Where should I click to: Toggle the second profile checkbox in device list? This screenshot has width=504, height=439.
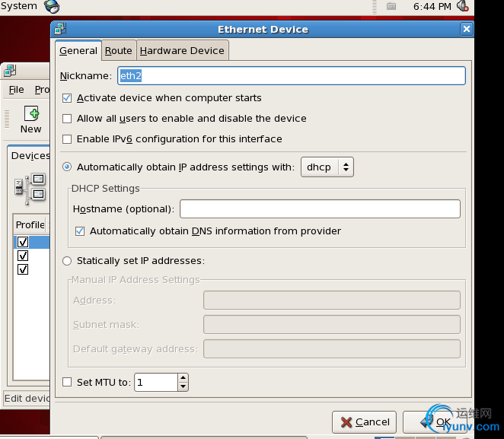(x=23, y=256)
